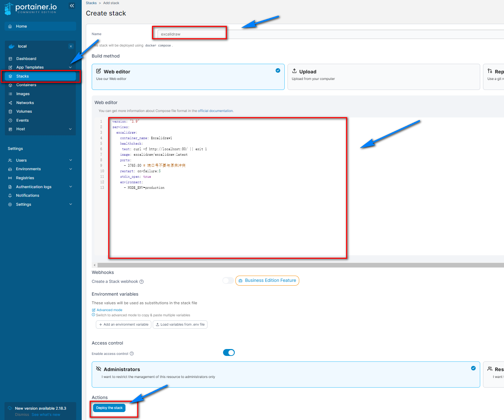Click the Home icon in sidebar

pyautogui.click(x=10, y=27)
